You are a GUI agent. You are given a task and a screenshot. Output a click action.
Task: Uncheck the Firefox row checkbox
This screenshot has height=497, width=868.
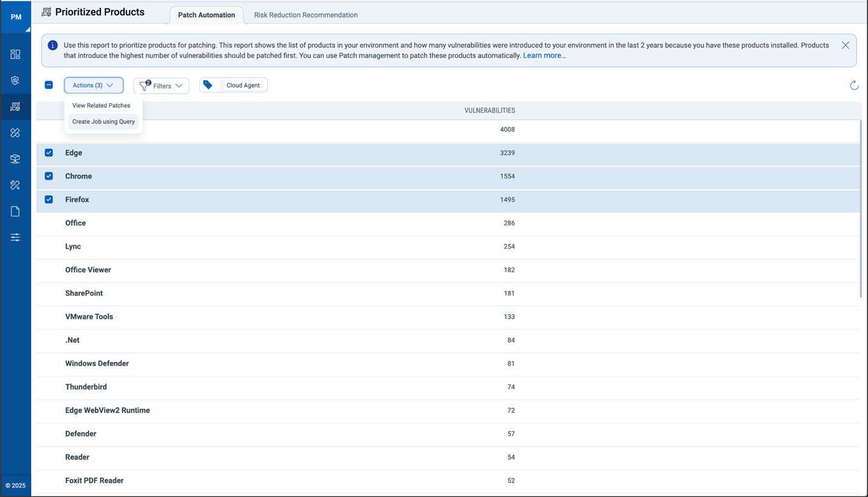tap(49, 199)
